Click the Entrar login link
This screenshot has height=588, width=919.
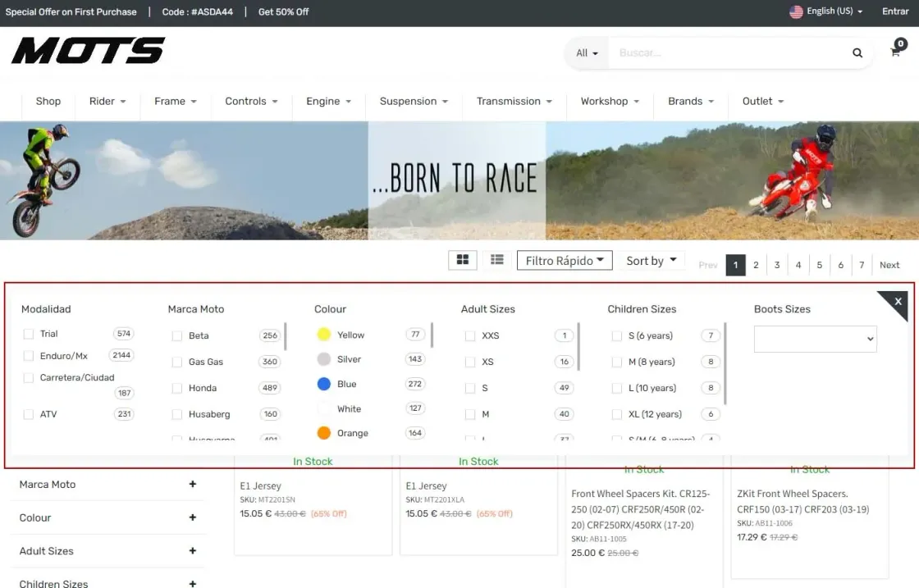coord(895,11)
